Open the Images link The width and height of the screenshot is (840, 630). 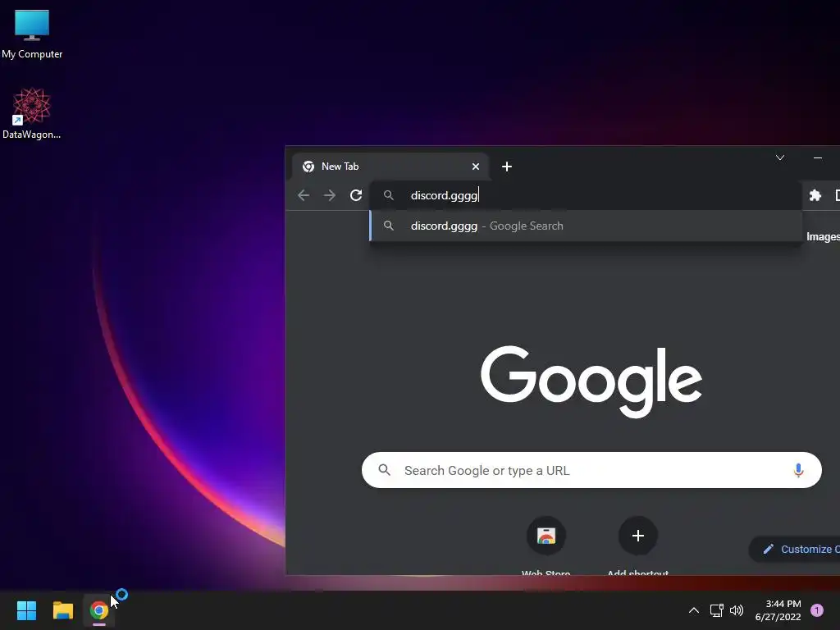pos(823,237)
